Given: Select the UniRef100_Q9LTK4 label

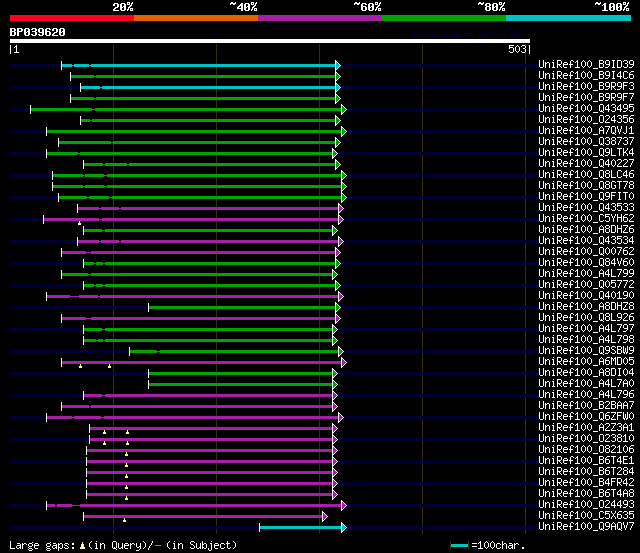Looking at the screenshot, I should 586,153.
